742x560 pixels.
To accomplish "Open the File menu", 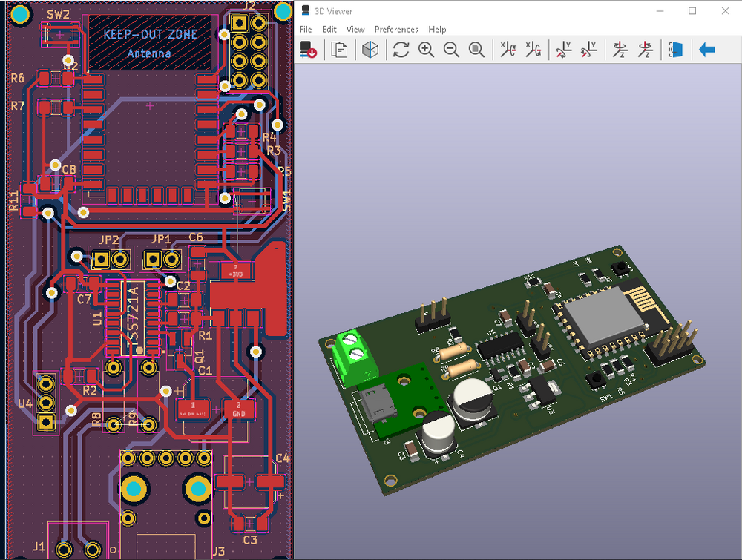I will click(306, 30).
